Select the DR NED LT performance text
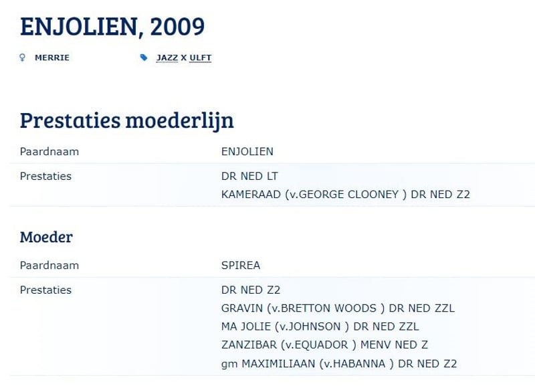 coord(249,176)
